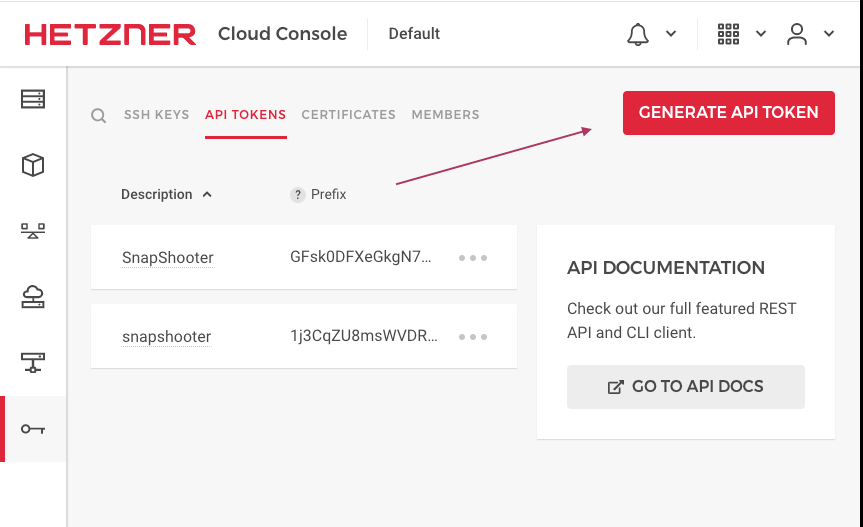Click the Hetzner logo
Image resolution: width=863 pixels, height=527 pixels.
(110, 34)
